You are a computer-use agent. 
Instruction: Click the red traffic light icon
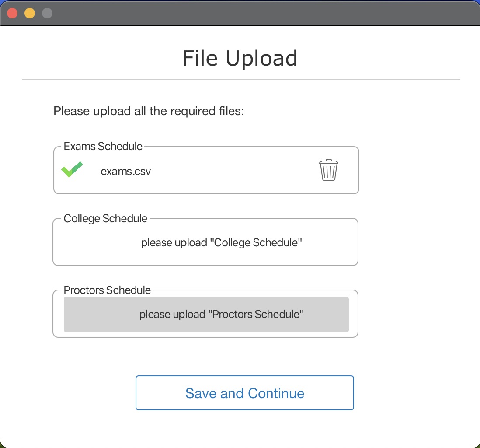coord(12,13)
